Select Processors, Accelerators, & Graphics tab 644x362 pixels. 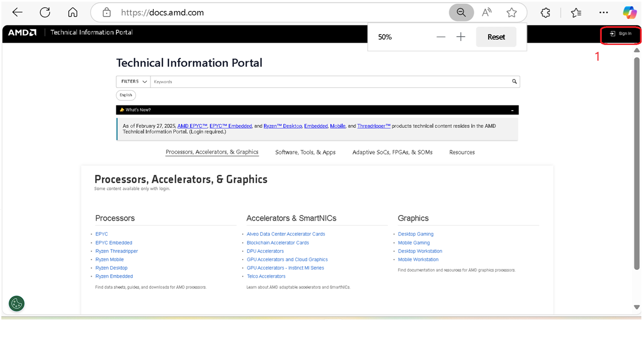point(212,152)
